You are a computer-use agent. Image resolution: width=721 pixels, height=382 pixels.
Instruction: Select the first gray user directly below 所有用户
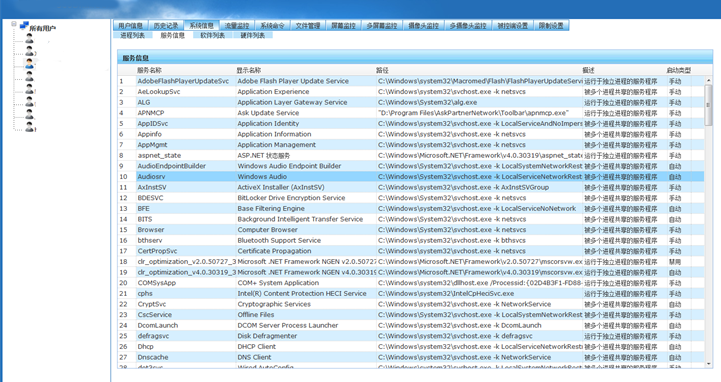coord(29,39)
